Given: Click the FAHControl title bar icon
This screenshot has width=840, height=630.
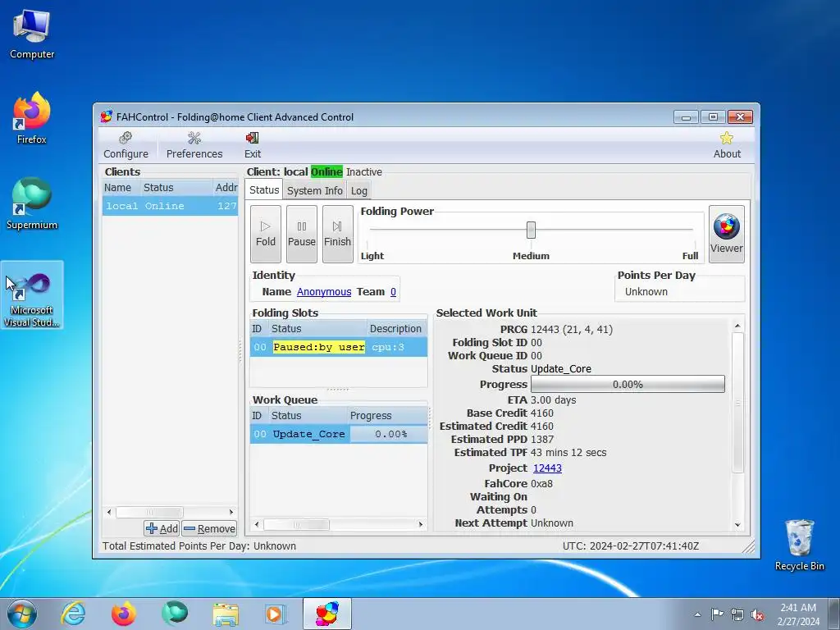Looking at the screenshot, I should pyautogui.click(x=107, y=116).
